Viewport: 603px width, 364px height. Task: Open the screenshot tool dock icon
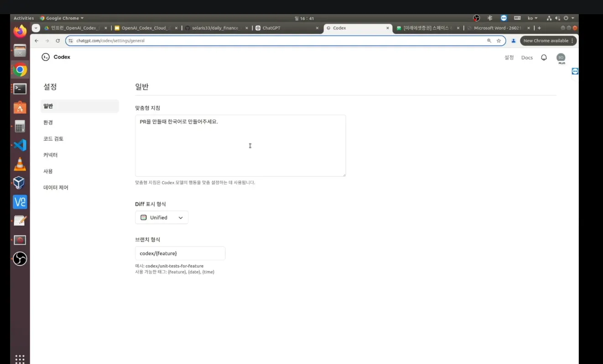coord(20,240)
